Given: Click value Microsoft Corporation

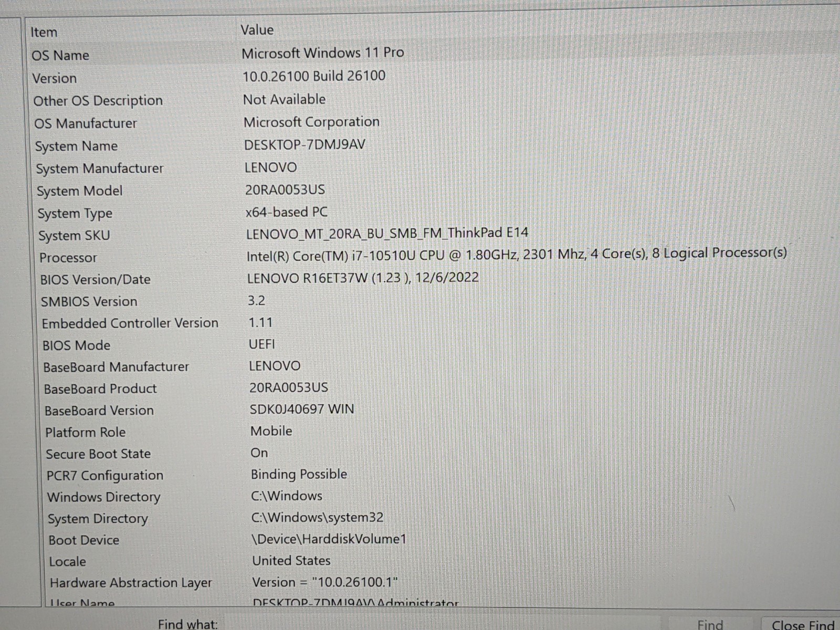Looking at the screenshot, I should coord(311,122).
